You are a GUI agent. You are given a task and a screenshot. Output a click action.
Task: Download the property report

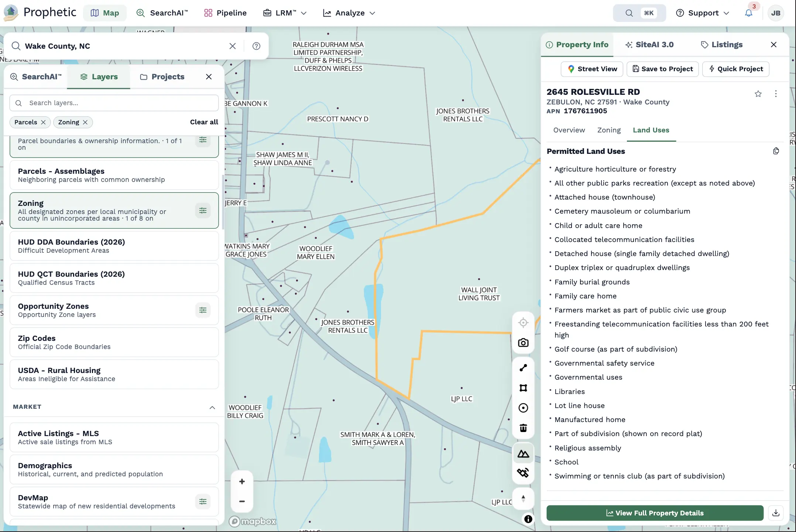(776, 513)
